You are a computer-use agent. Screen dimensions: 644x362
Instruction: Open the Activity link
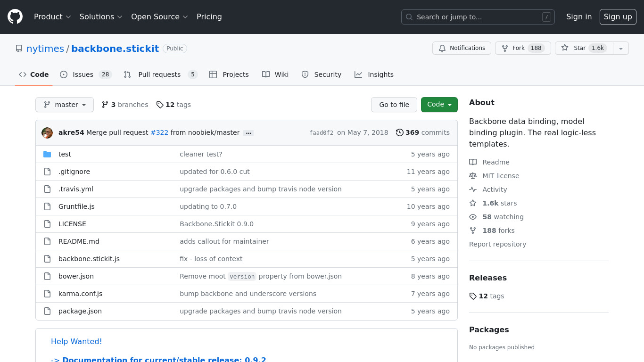(x=488, y=189)
